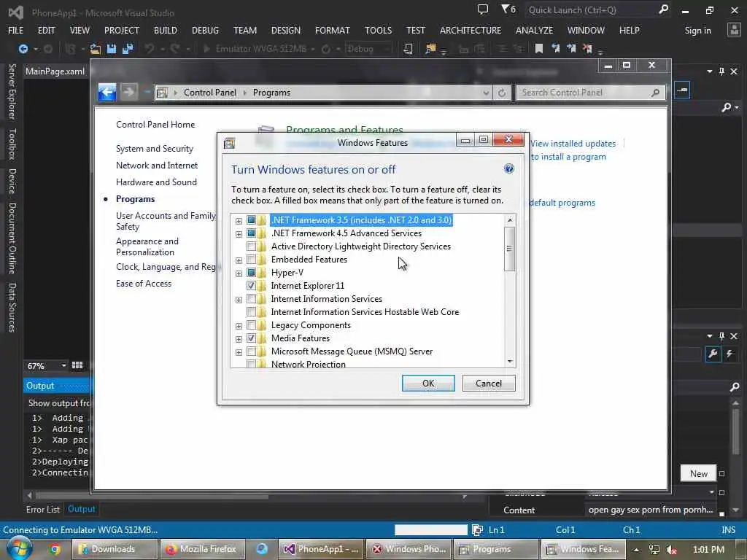Click Sign in at the top right
747x560 pixels.
pyautogui.click(x=697, y=31)
